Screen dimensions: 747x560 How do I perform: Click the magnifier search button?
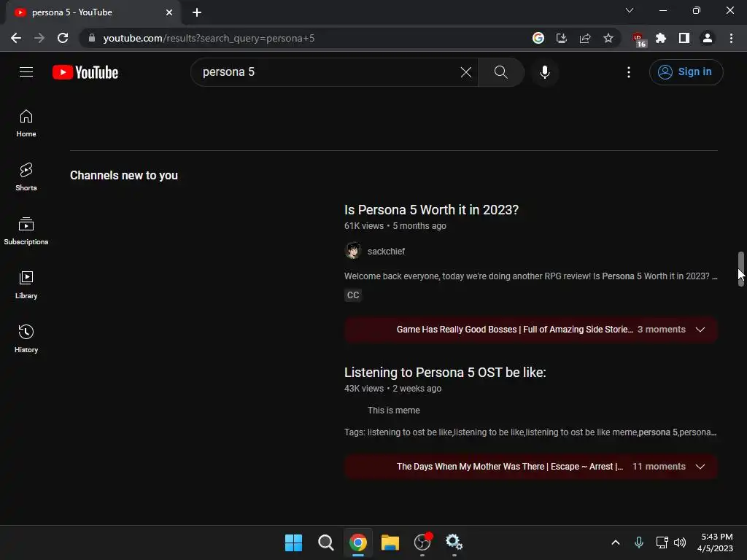pyautogui.click(x=500, y=72)
